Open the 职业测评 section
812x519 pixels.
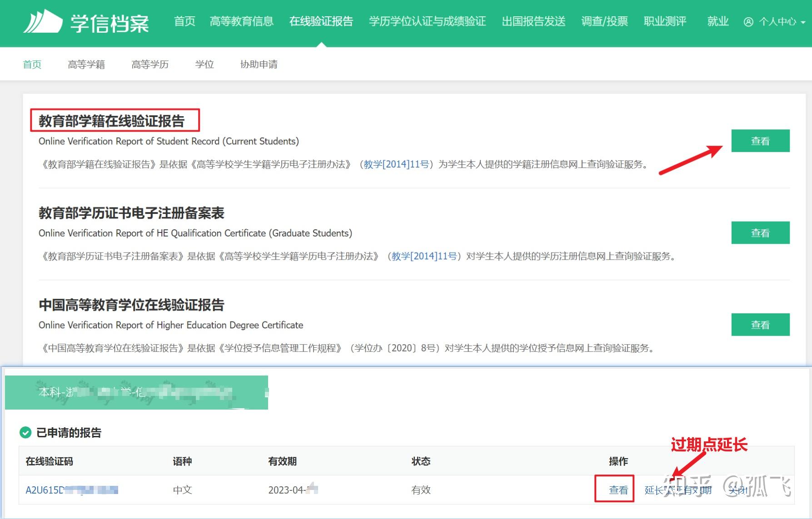point(665,21)
